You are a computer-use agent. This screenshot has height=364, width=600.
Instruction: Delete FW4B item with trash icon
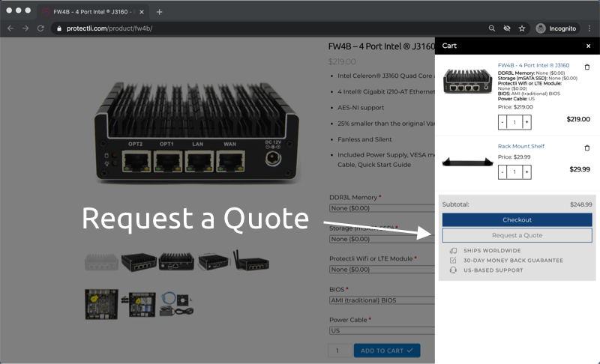(x=586, y=67)
